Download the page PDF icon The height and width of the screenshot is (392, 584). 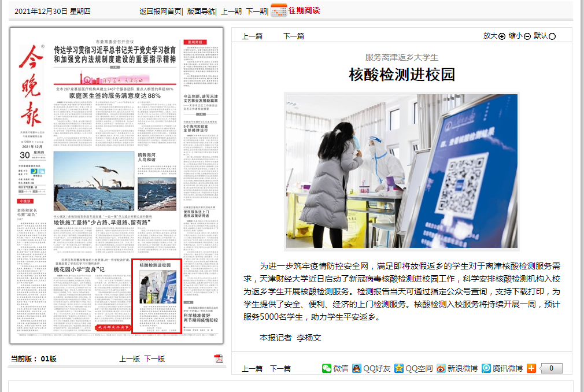click(219, 358)
